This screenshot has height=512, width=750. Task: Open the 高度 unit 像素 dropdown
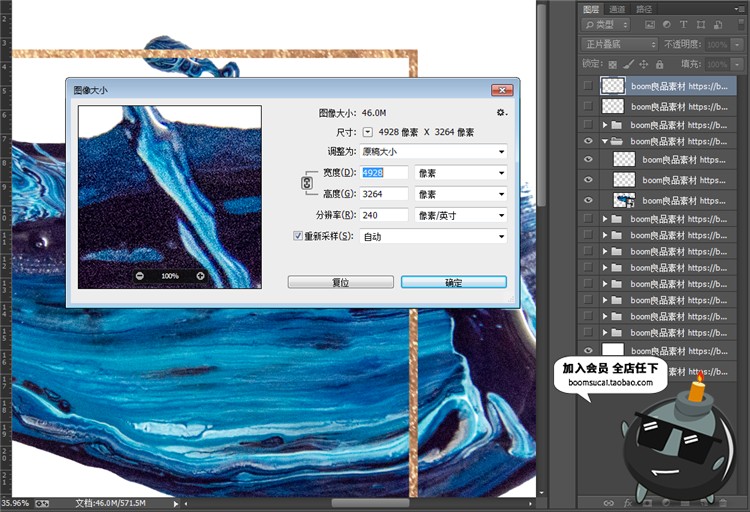461,194
